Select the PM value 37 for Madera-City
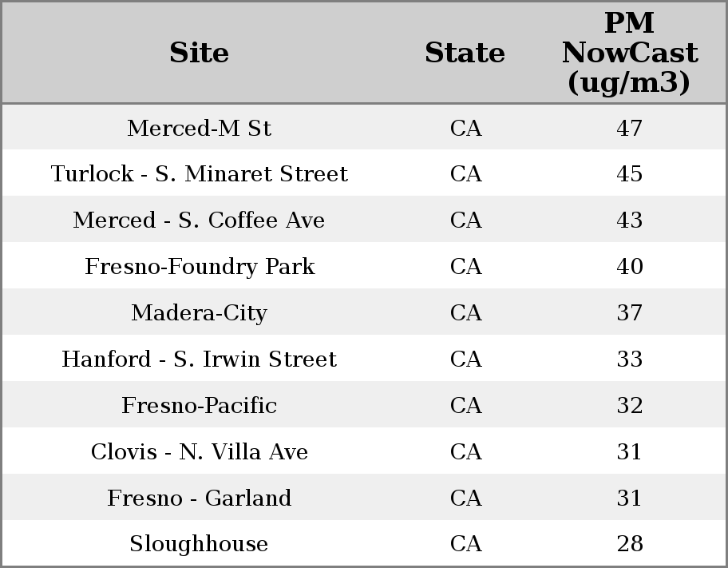The height and width of the screenshot is (568, 728). pos(629,312)
